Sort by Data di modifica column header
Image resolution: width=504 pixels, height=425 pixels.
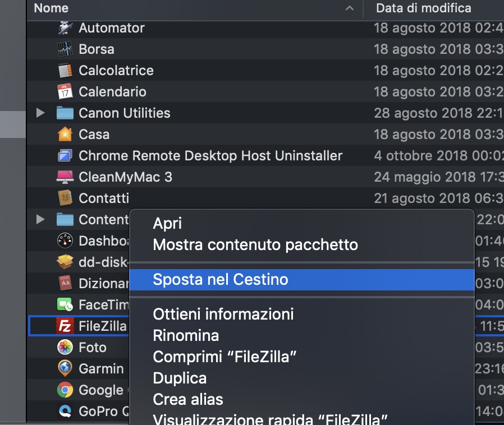click(x=424, y=8)
